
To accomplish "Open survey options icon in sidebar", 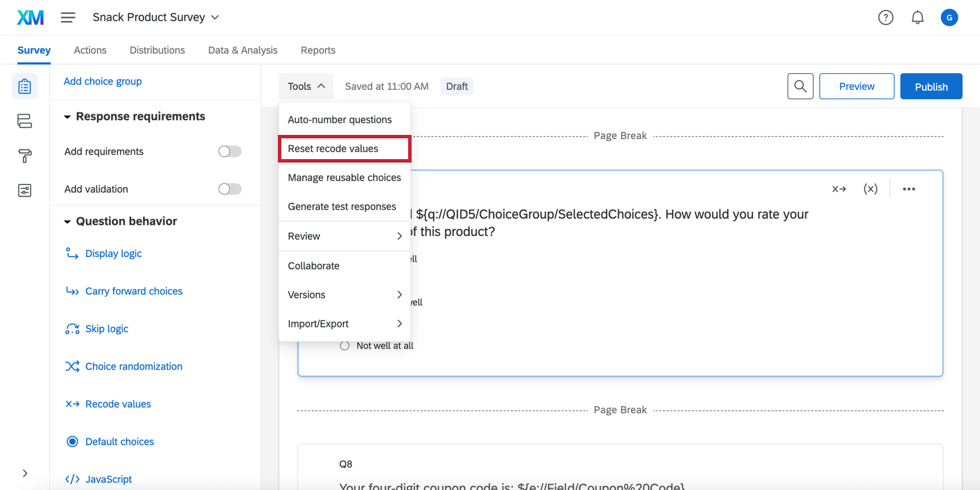I will [25, 190].
